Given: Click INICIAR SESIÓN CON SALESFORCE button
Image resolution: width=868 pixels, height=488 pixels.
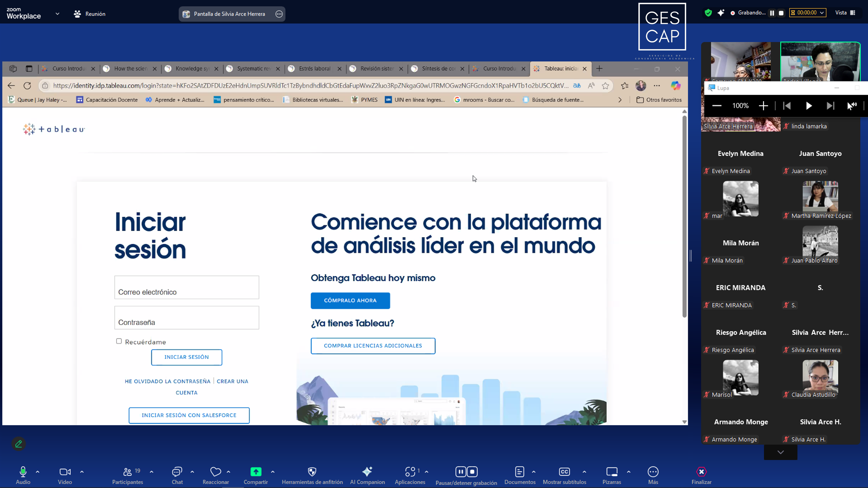Looking at the screenshot, I should (x=189, y=415).
